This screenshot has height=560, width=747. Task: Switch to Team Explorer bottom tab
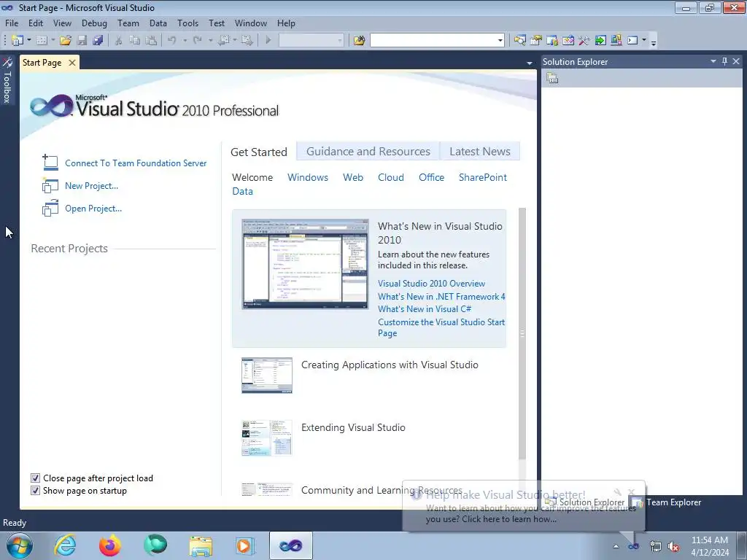click(666, 502)
